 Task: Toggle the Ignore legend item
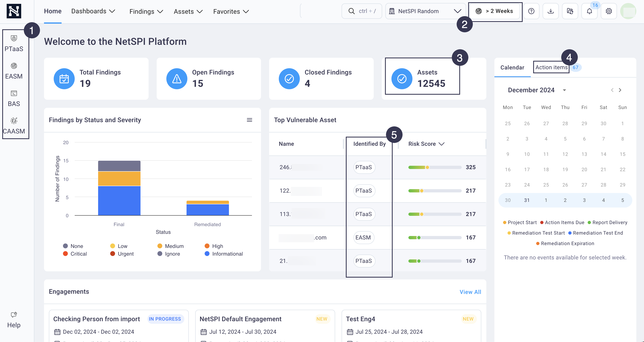169,254
